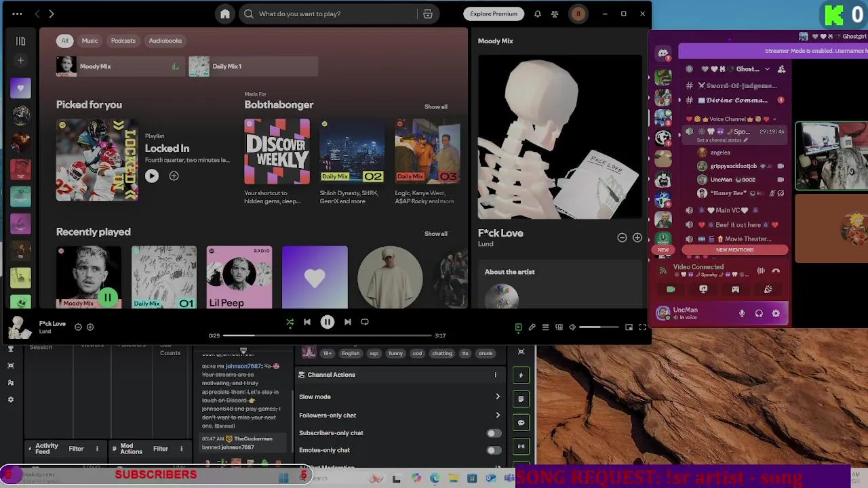Open the Browse icon in Spotify search bar
This screenshot has height=488, width=868.
428,14
